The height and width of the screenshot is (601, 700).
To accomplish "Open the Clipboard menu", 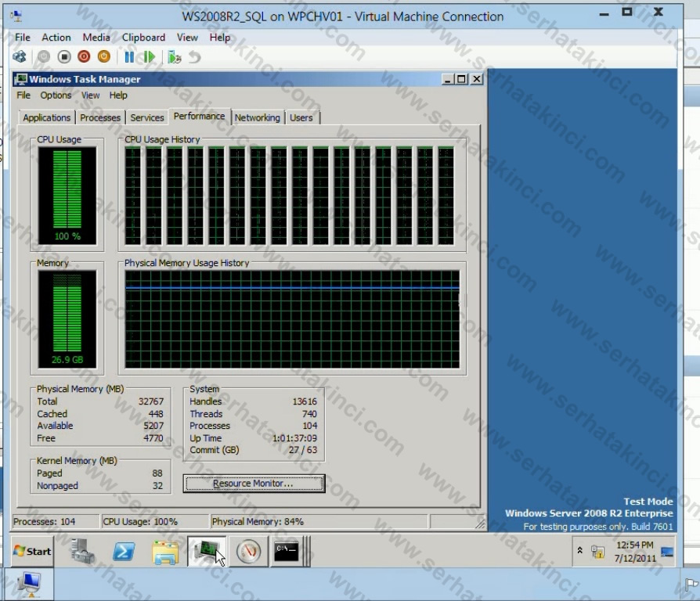I will point(143,38).
